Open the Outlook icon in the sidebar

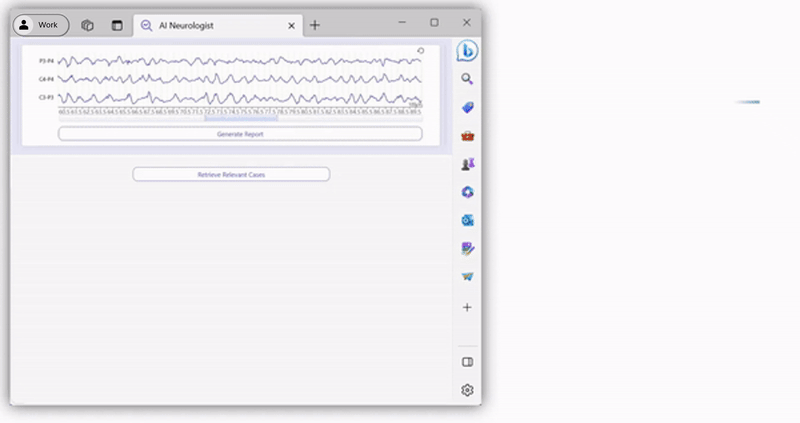[x=467, y=220]
